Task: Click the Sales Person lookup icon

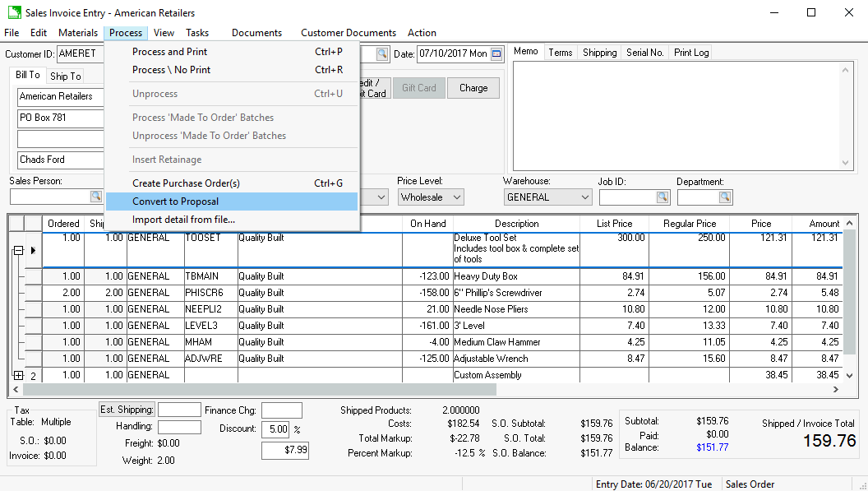Action: [x=96, y=197]
